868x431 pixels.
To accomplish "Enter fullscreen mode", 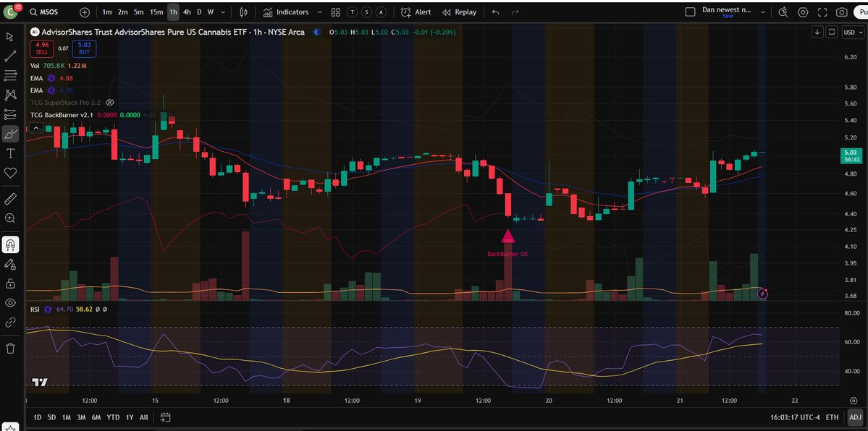I will (822, 12).
